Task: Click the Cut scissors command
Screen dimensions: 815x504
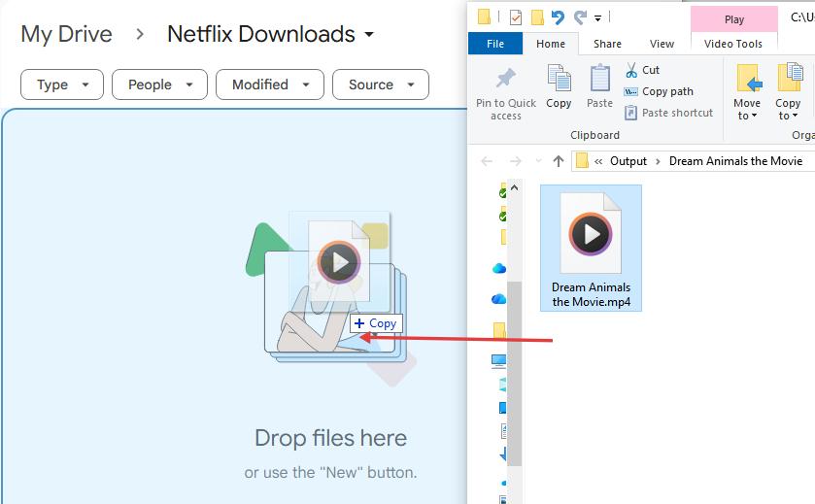Action: click(x=642, y=70)
